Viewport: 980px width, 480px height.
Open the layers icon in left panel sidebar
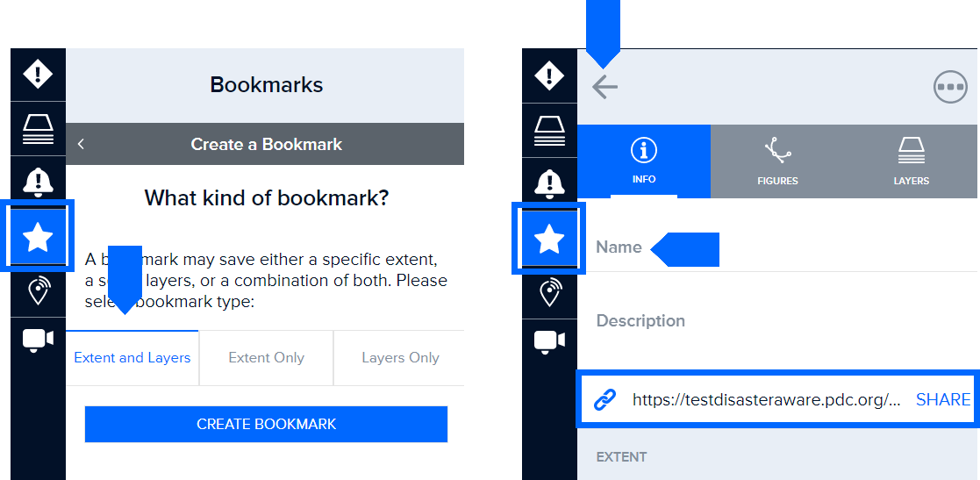click(38, 129)
